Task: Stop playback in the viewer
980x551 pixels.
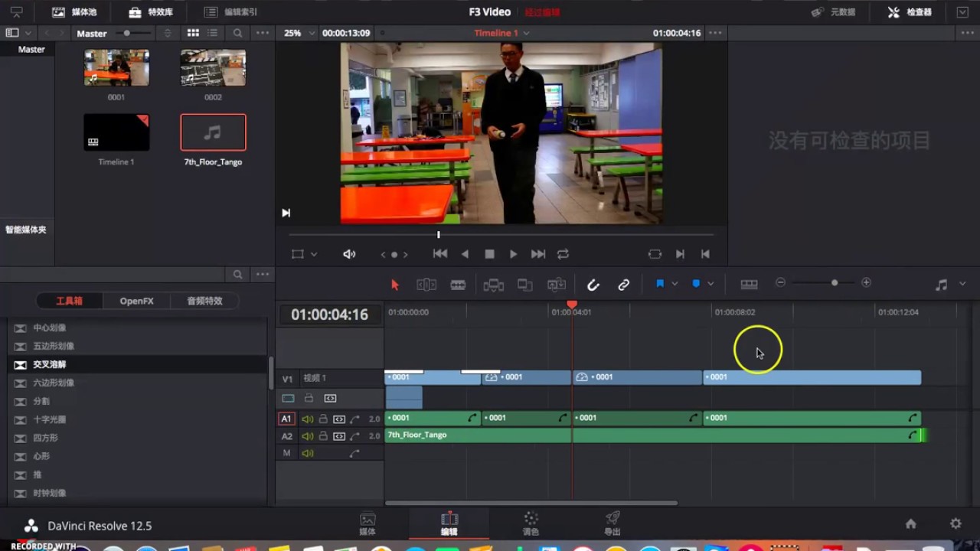Action: 489,254
